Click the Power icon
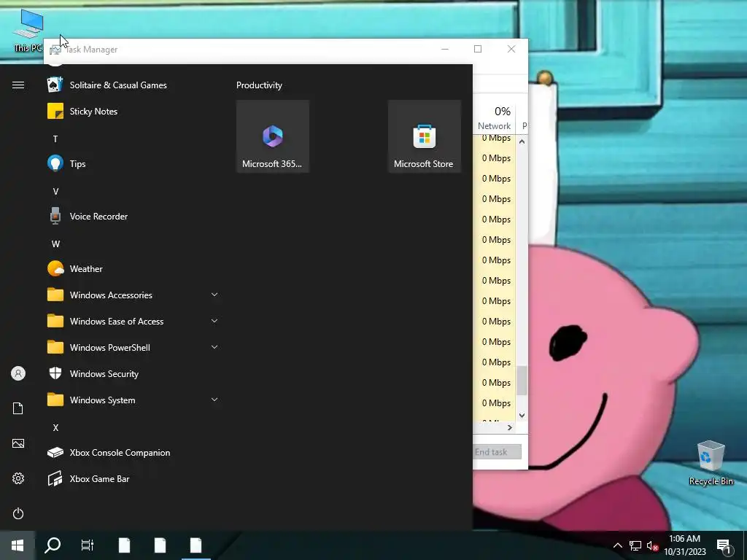The width and height of the screenshot is (747, 560). 18,513
